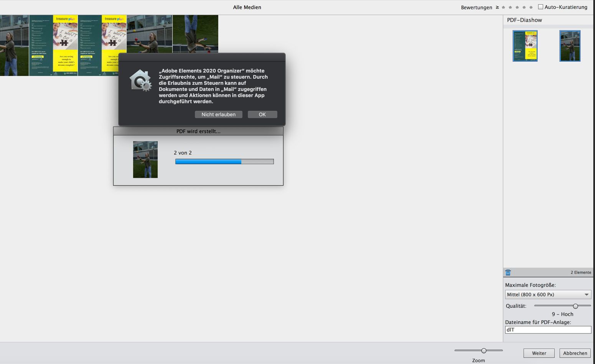Focus the Dateiname für PDF-Anlage text field
Viewport: 595px width, 364px height.
tap(548, 329)
